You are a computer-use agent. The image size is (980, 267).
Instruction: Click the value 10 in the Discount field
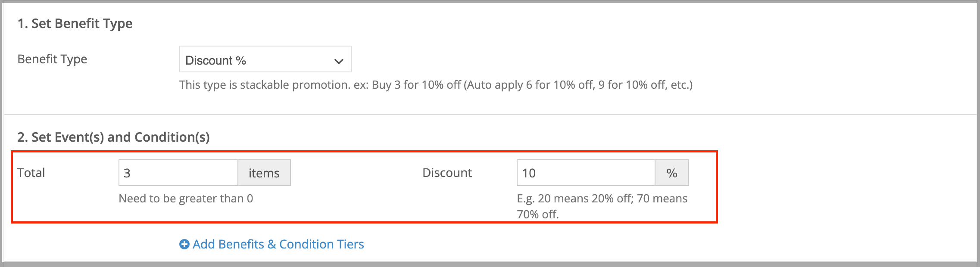529,173
